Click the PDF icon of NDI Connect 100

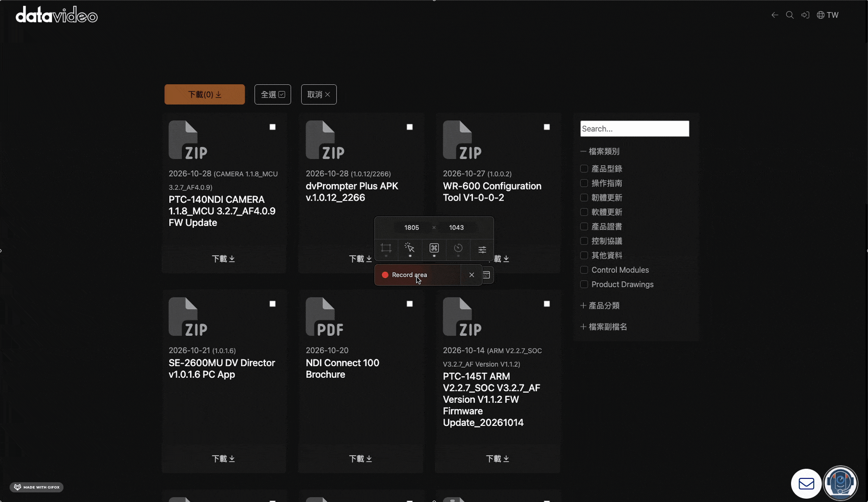pos(325,317)
